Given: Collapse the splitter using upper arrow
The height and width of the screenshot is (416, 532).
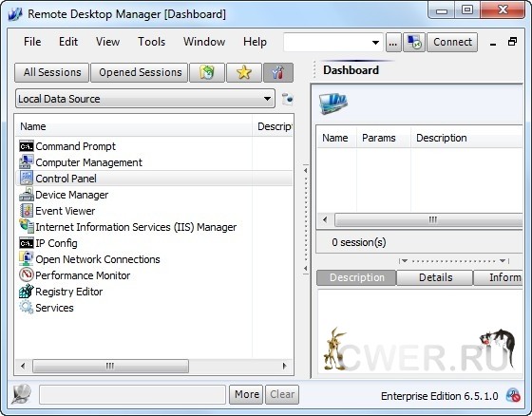Looking at the screenshot, I should coord(305,171).
